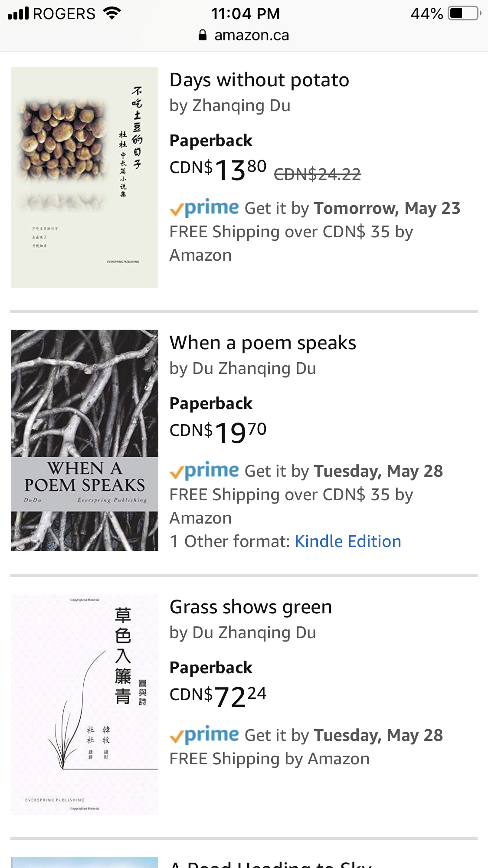Open Grass shows green cover thumbnail
Image resolution: width=488 pixels, height=868 pixels.
(x=85, y=704)
